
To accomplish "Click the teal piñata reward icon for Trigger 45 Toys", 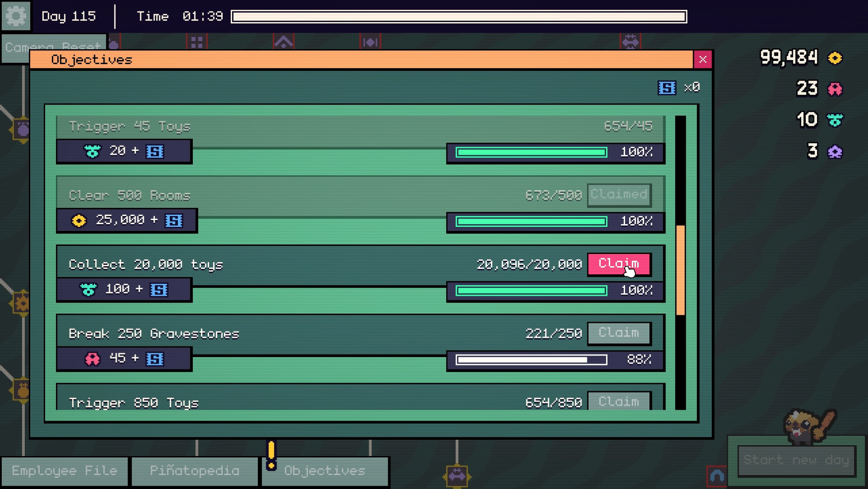I will (92, 151).
